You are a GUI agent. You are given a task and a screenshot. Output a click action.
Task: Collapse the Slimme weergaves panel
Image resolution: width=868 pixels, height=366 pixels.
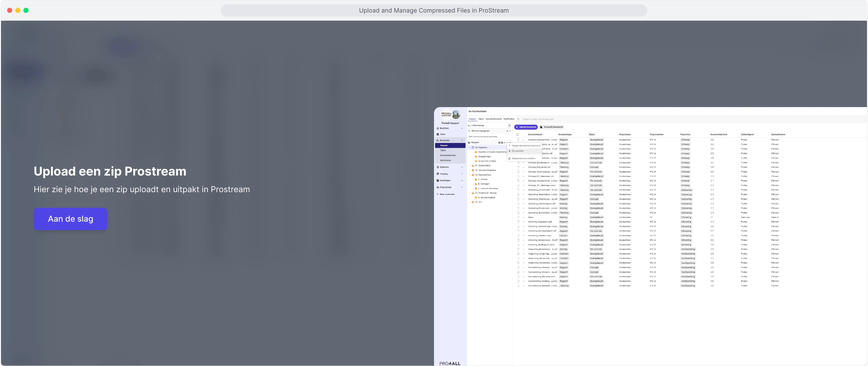coord(510,131)
